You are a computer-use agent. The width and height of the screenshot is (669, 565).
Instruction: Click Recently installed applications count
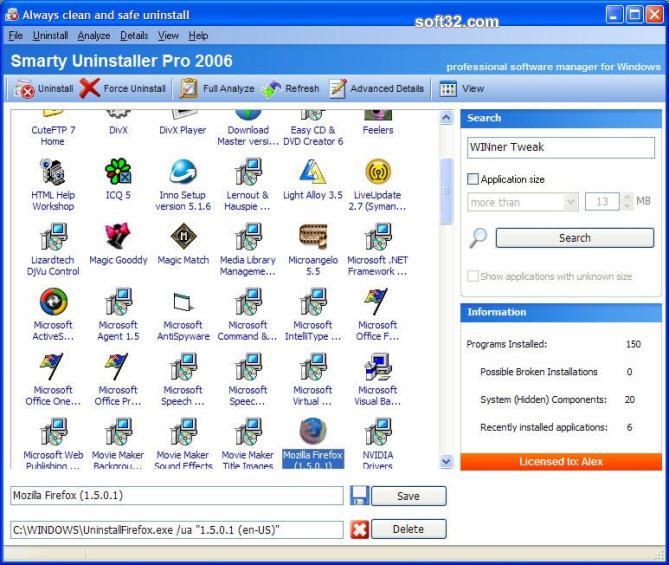629,427
